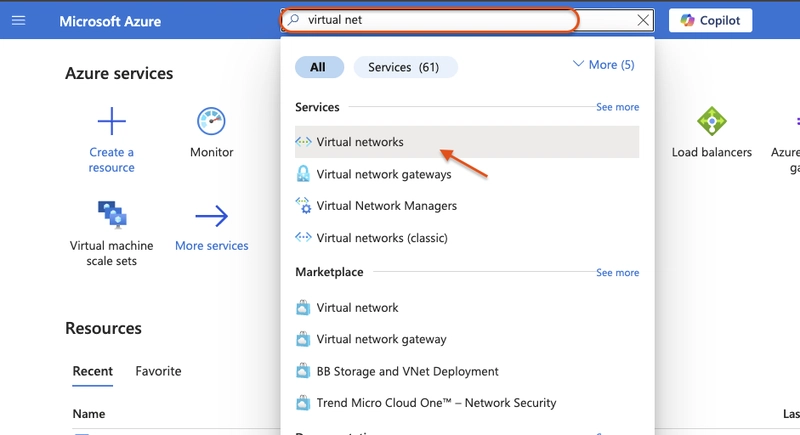Click the Create a resource plus icon
This screenshot has width=800, height=435.
click(111, 121)
